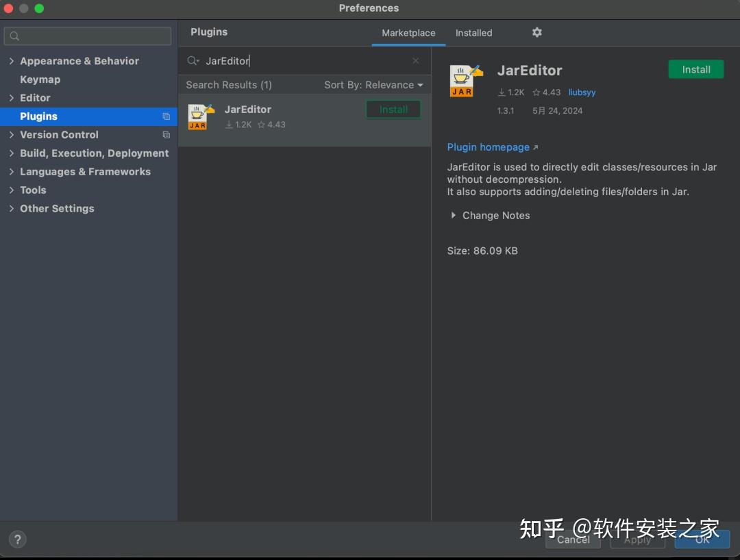The image size is (740, 560).
Task: Click the magnifier icon in sidebar search
Action: [14, 36]
